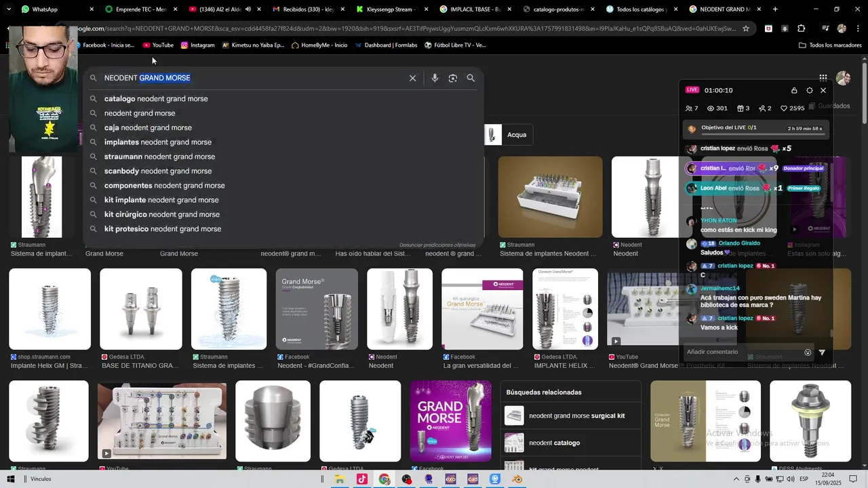Open the Objetivo del LIVE goal bar
The image size is (868, 488).
click(x=755, y=128)
